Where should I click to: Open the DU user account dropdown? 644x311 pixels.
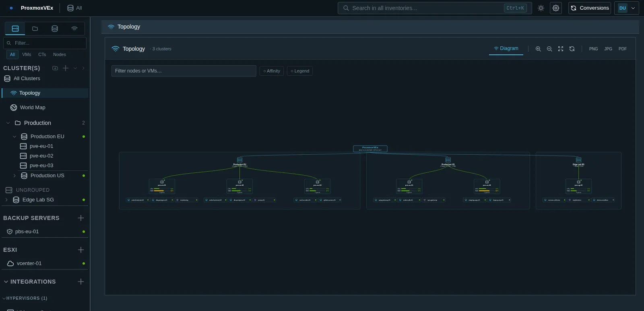[x=627, y=8]
